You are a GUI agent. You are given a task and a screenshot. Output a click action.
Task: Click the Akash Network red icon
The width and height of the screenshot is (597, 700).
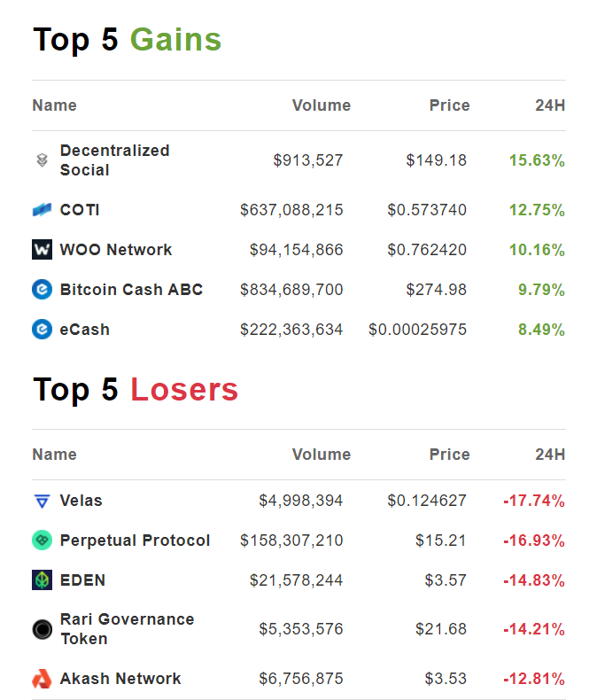click(x=42, y=679)
